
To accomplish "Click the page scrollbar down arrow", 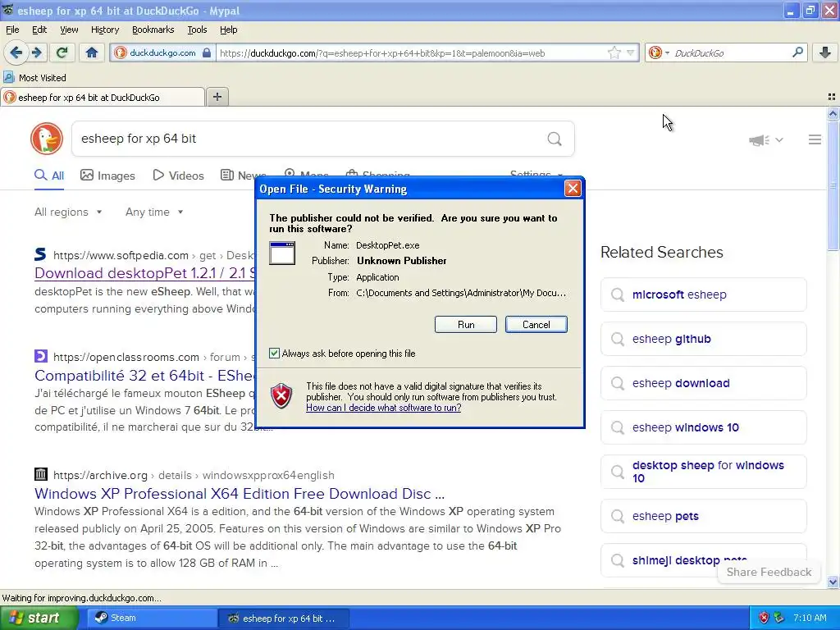I will [x=833, y=582].
